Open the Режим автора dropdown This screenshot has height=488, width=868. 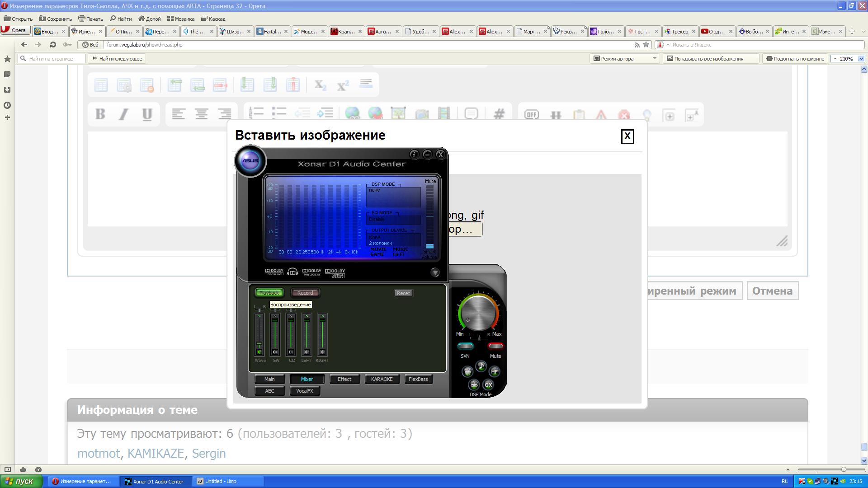625,59
